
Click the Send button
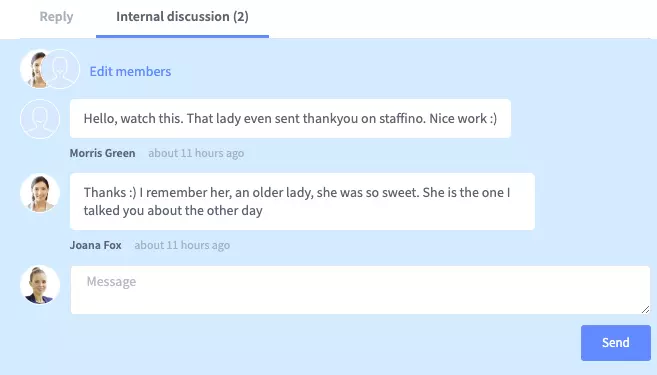pos(616,343)
